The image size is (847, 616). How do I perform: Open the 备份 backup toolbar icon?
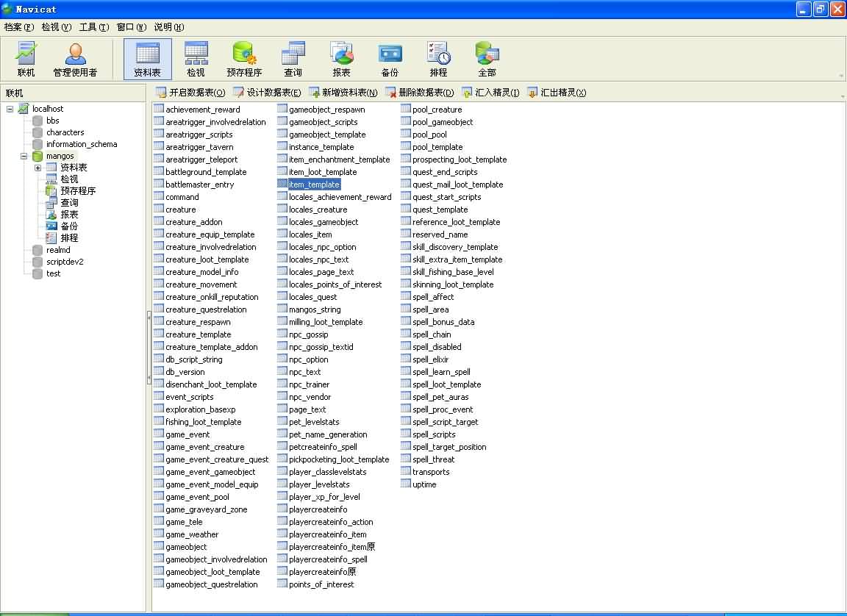click(390, 59)
